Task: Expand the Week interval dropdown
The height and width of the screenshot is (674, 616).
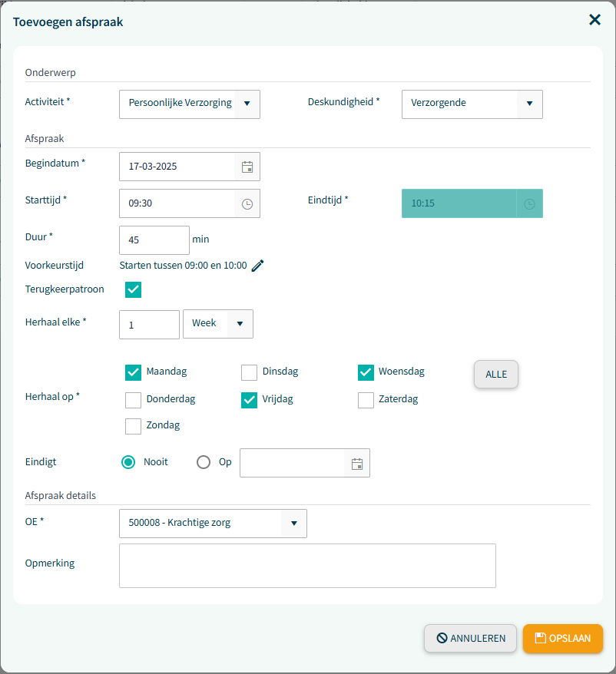Action: pos(240,324)
